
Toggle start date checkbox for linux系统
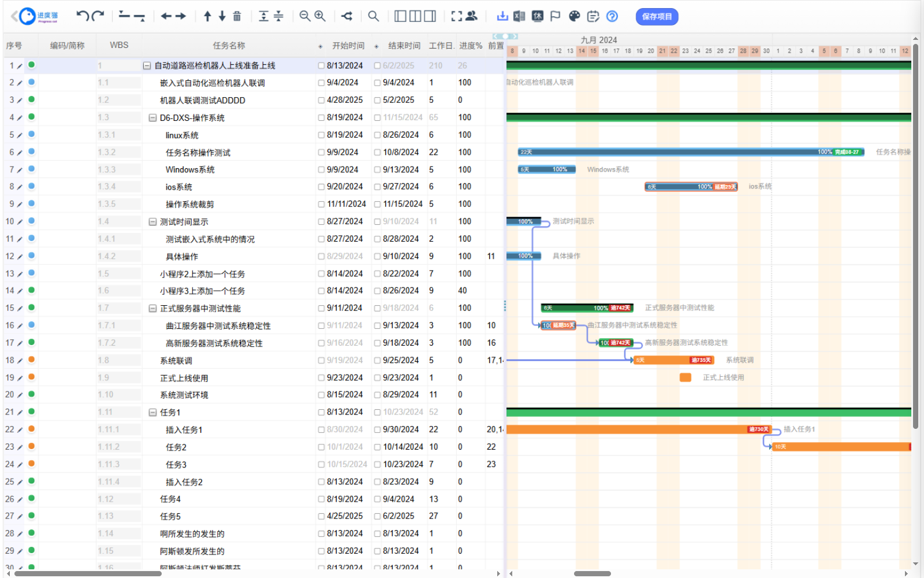(322, 135)
